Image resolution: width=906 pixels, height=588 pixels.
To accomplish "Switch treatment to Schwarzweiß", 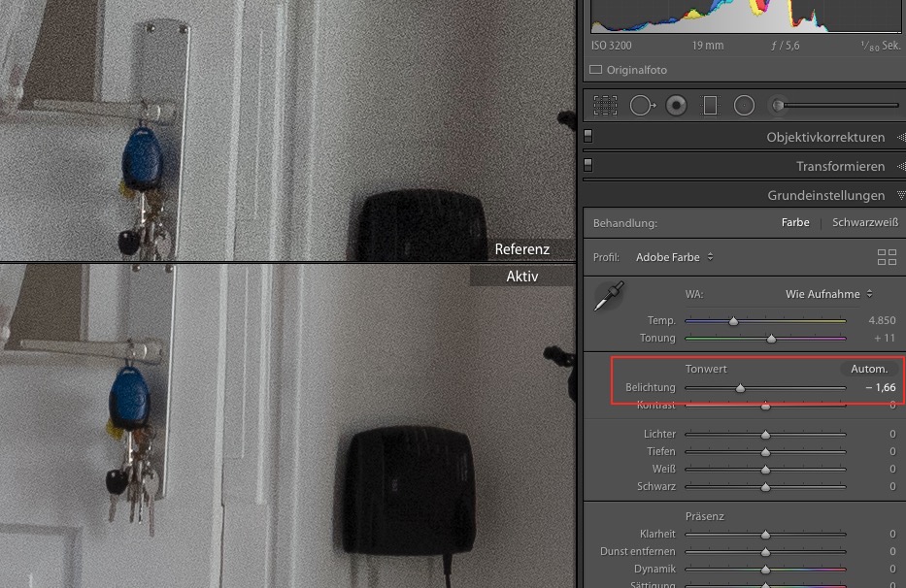I will [863, 222].
